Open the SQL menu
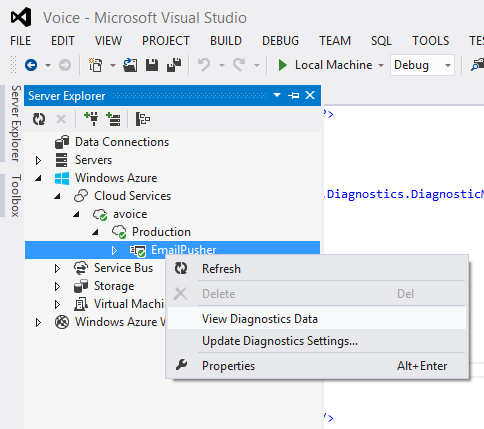The width and height of the screenshot is (484, 429). [x=381, y=41]
